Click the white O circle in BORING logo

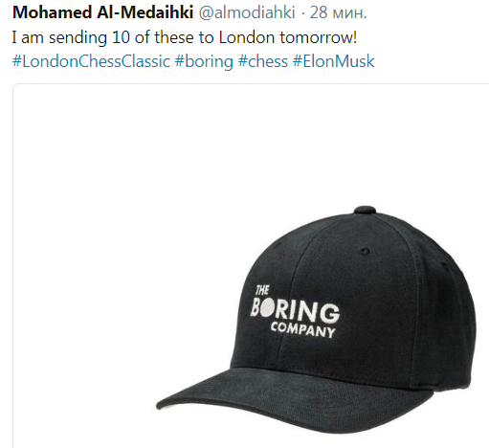click(x=266, y=308)
